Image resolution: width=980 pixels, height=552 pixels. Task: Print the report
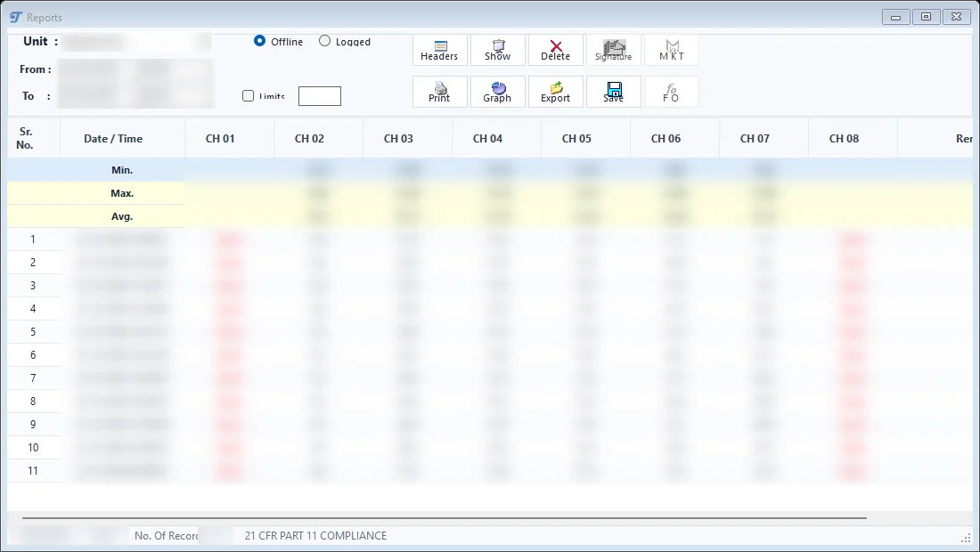pos(439,92)
